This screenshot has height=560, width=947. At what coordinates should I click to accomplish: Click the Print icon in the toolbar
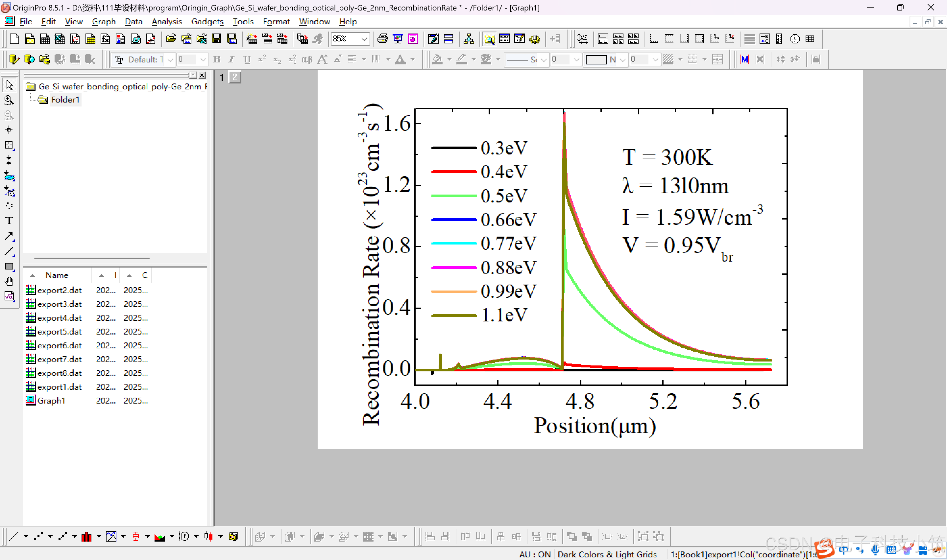pyautogui.click(x=382, y=39)
